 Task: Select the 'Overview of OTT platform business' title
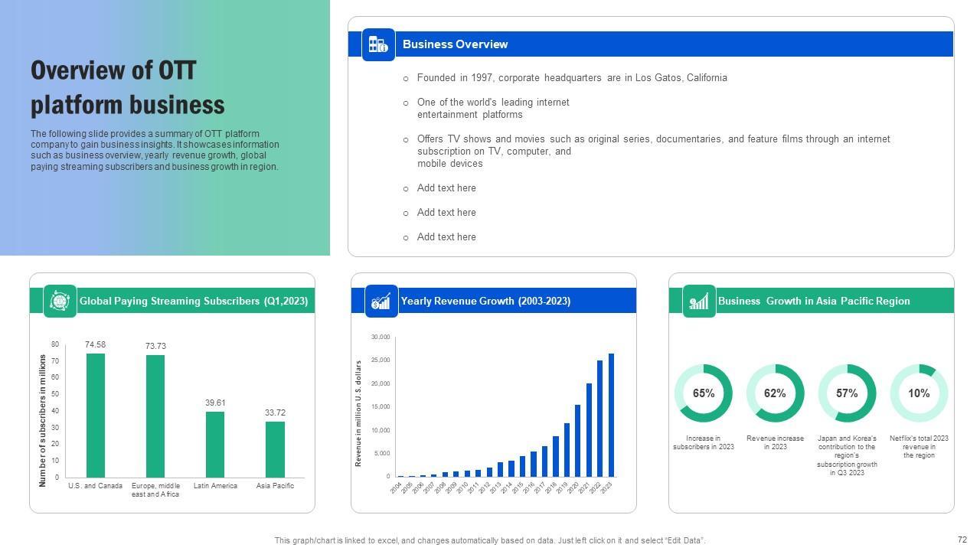point(128,87)
